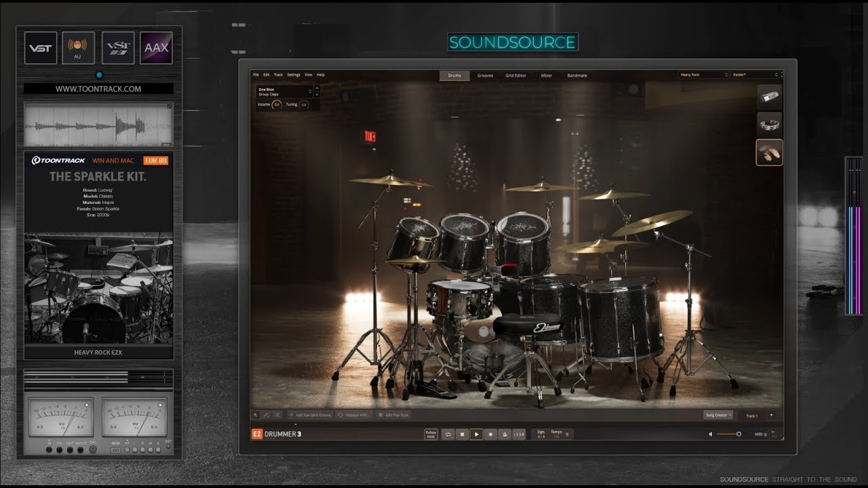Select the cowbell percussion thumbnail

770,97
